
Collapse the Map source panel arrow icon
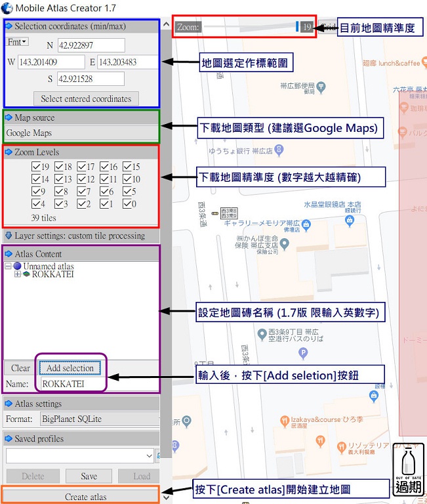9,117
